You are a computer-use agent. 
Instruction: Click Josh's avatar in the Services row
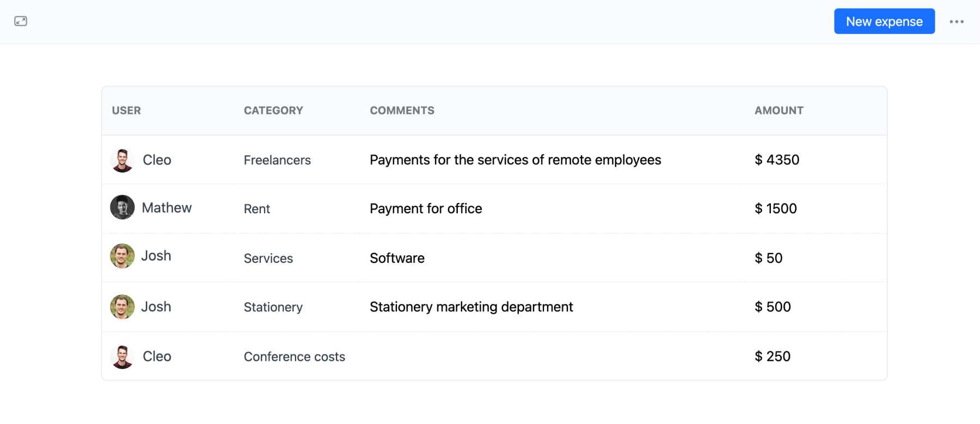tap(122, 256)
